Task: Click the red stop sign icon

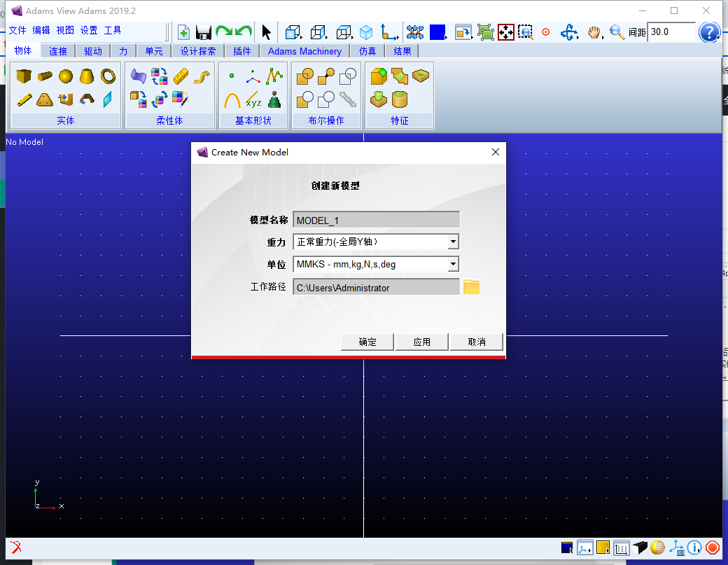Action: pos(712,548)
